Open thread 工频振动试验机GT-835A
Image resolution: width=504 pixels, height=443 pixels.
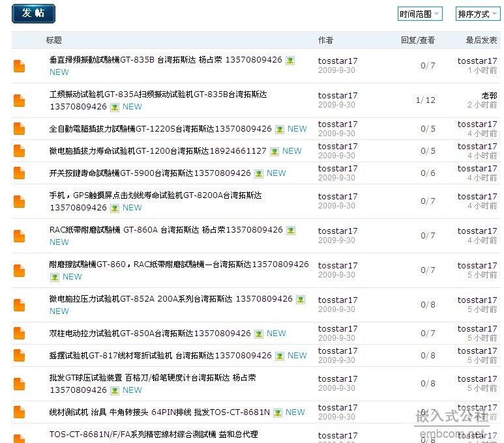point(158,94)
